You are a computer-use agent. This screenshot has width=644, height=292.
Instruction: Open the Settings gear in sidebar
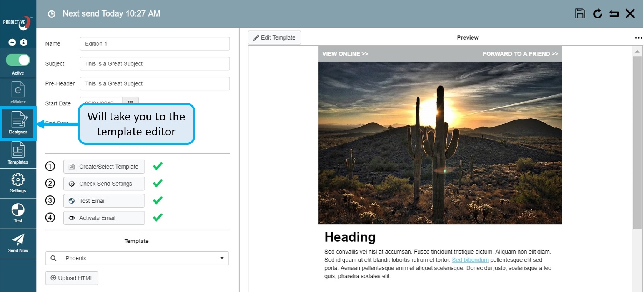(x=18, y=182)
